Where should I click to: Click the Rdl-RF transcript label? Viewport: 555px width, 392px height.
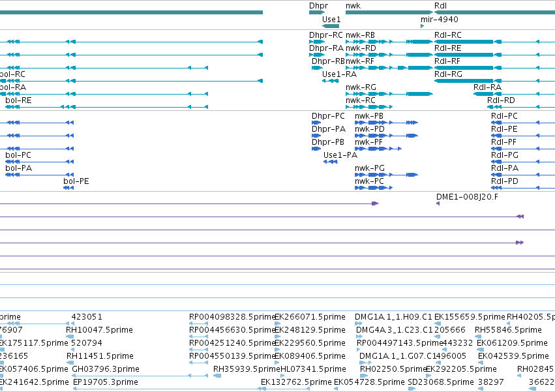[x=447, y=61]
